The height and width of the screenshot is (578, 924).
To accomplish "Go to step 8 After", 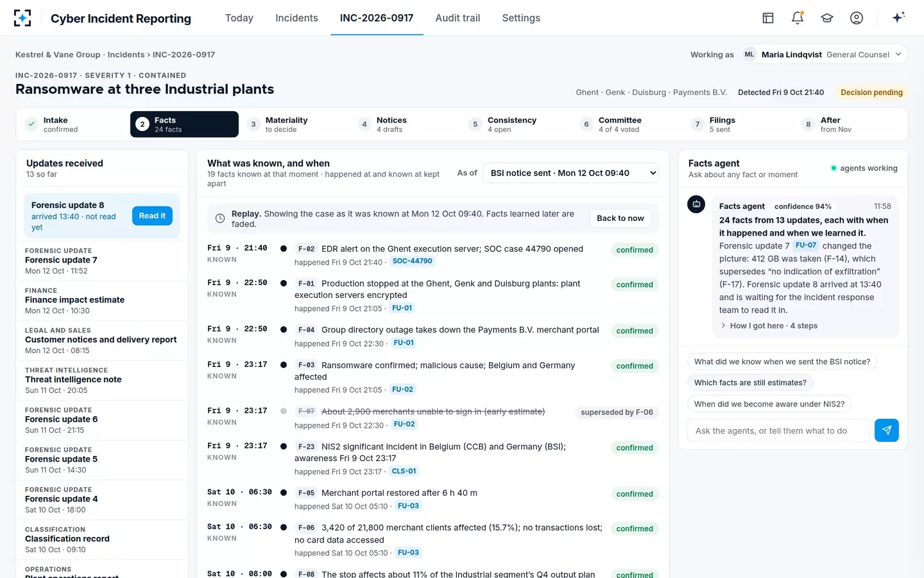I will (x=850, y=125).
